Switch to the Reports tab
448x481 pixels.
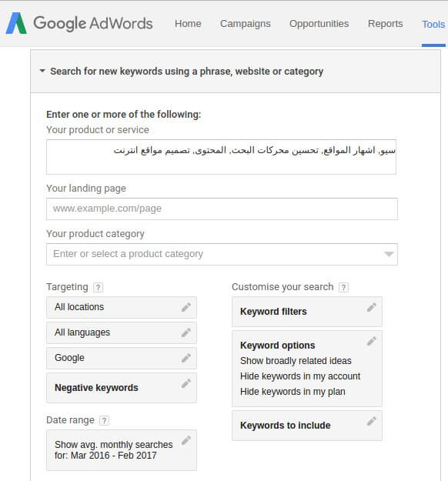coord(385,24)
